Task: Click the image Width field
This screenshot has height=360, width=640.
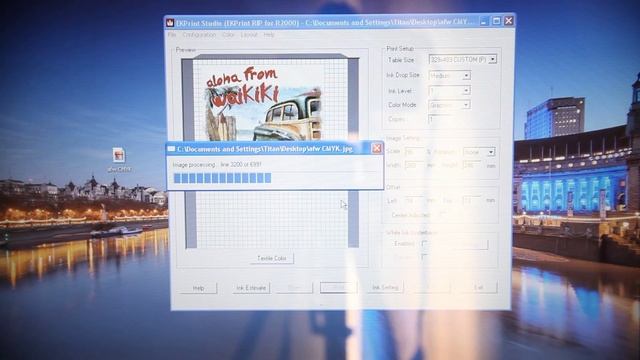Action: pyautogui.click(x=414, y=166)
